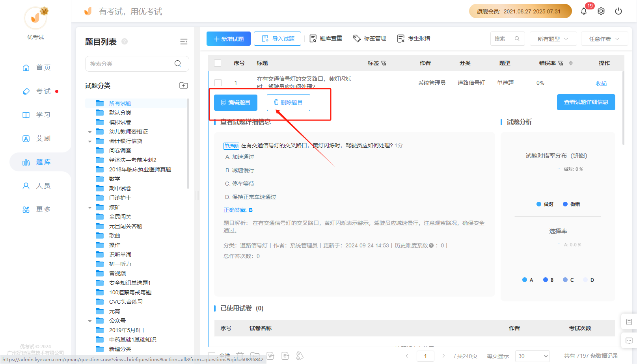Toggle 做对 legend in pie chart
The image size is (637, 364).
coord(545,204)
